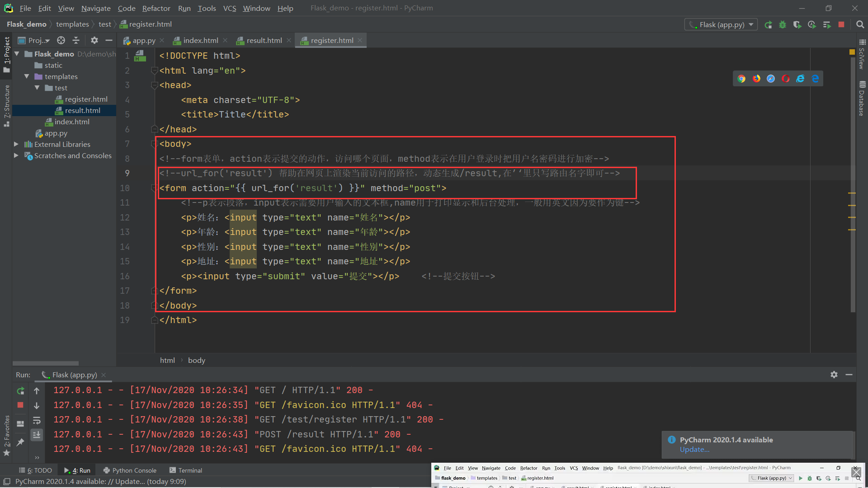Open page in Chrome browser icon
868x488 pixels.
(741, 79)
